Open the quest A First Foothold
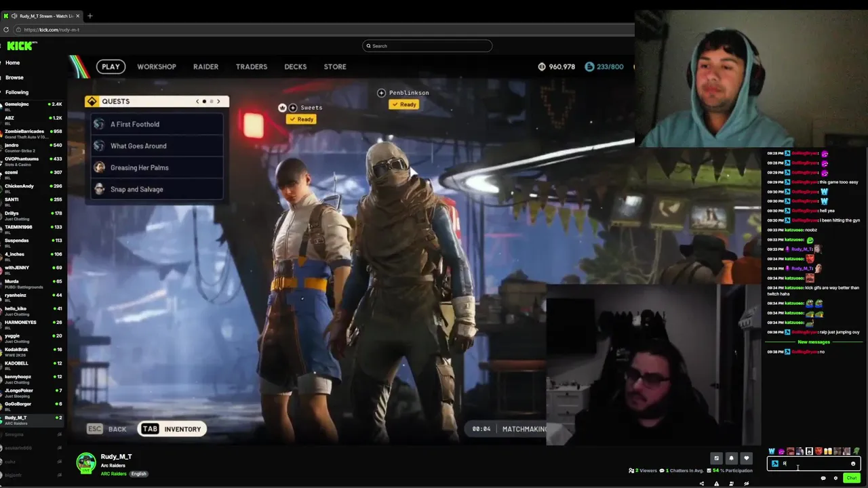The height and width of the screenshot is (488, 868). tap(157, 124)
